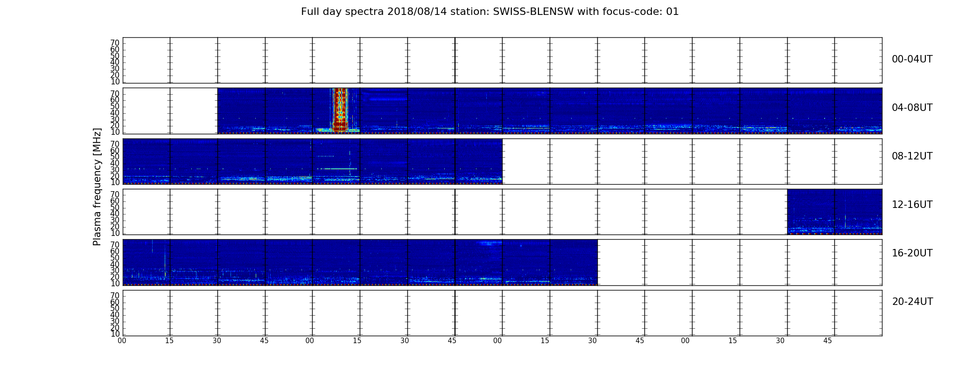The image size is (980, 373).
Task: Click the rightmost '45' time-axis tick label
Action: [827, 341]
